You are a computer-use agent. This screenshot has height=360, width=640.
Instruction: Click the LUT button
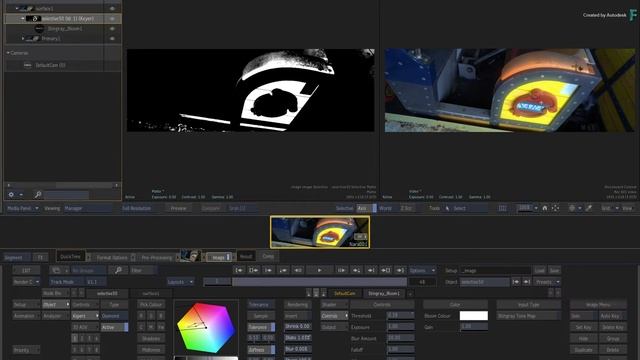(26, 270)
